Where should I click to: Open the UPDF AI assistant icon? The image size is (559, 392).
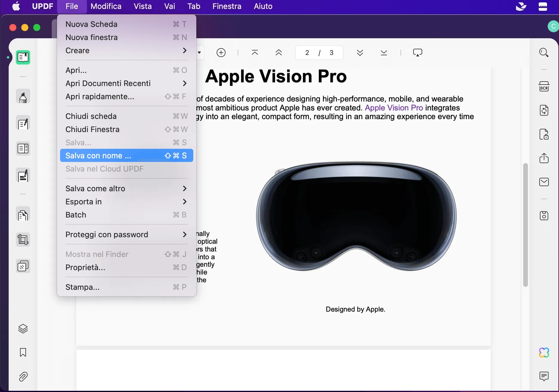tap(544, 353)
